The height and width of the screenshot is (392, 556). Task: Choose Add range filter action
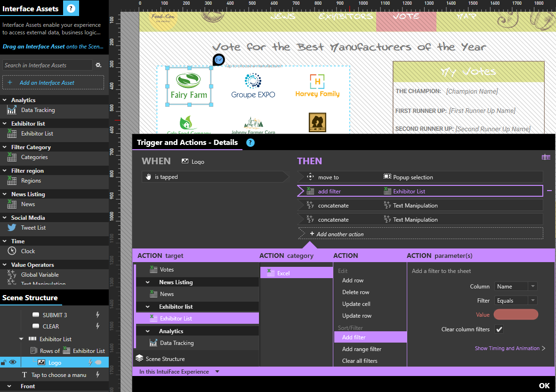(x=362, y=349)
